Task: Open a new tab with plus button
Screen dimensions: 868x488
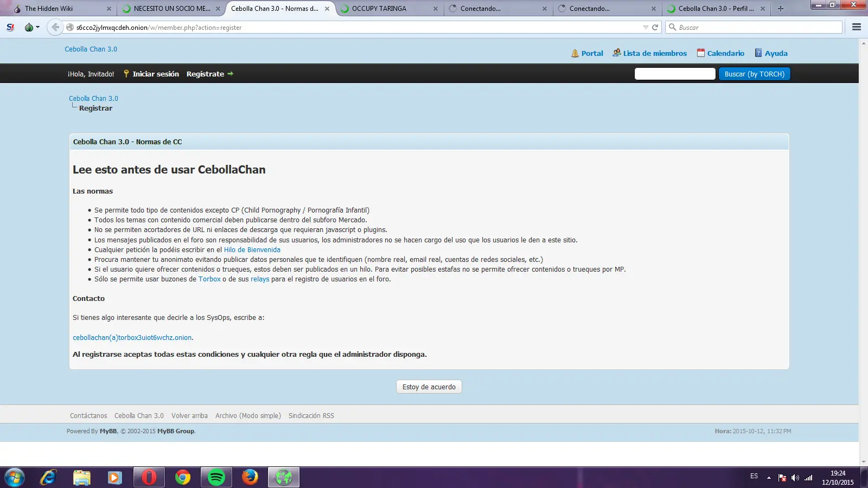Action: (x=781, y=9)
